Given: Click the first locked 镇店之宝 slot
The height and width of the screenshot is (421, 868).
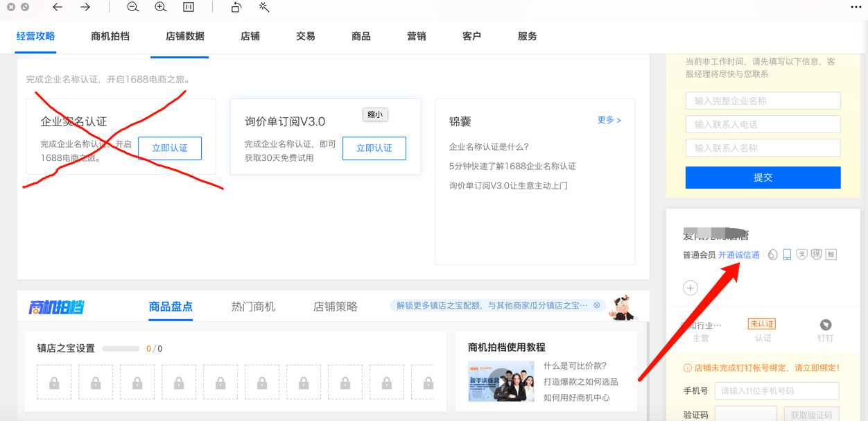Looking at the screenshot, I should click(54, 382).
